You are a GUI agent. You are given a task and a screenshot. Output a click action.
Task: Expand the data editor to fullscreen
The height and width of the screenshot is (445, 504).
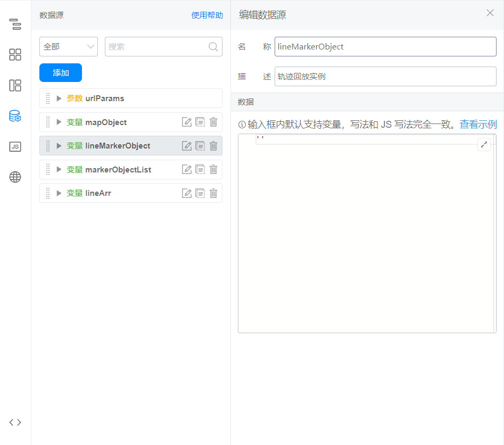484,144
